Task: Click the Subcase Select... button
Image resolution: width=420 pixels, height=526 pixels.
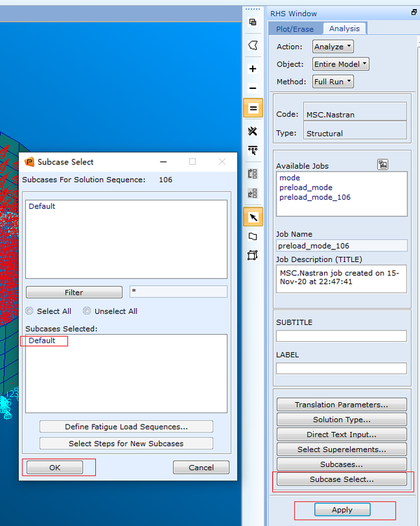Action: [342, 479]
